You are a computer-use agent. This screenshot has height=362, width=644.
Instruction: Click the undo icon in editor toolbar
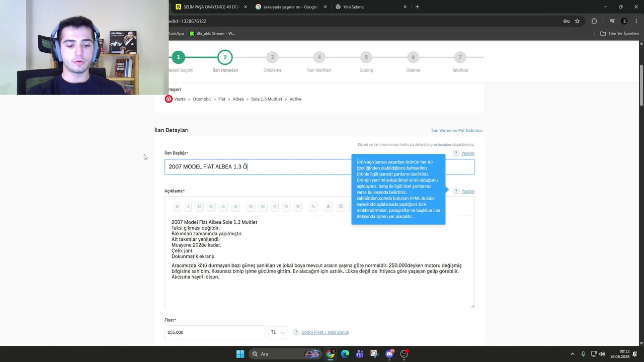tap(286, 206)
